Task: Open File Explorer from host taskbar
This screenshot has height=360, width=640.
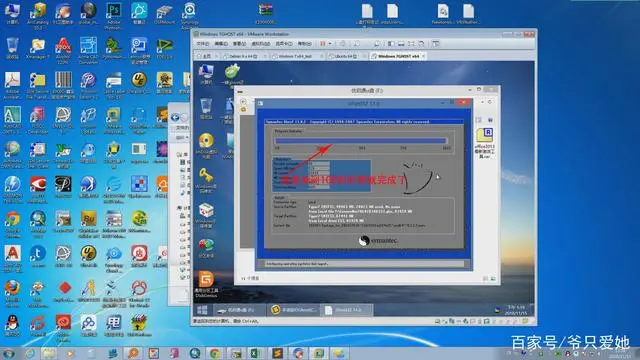Action: [x=49, y=353]
